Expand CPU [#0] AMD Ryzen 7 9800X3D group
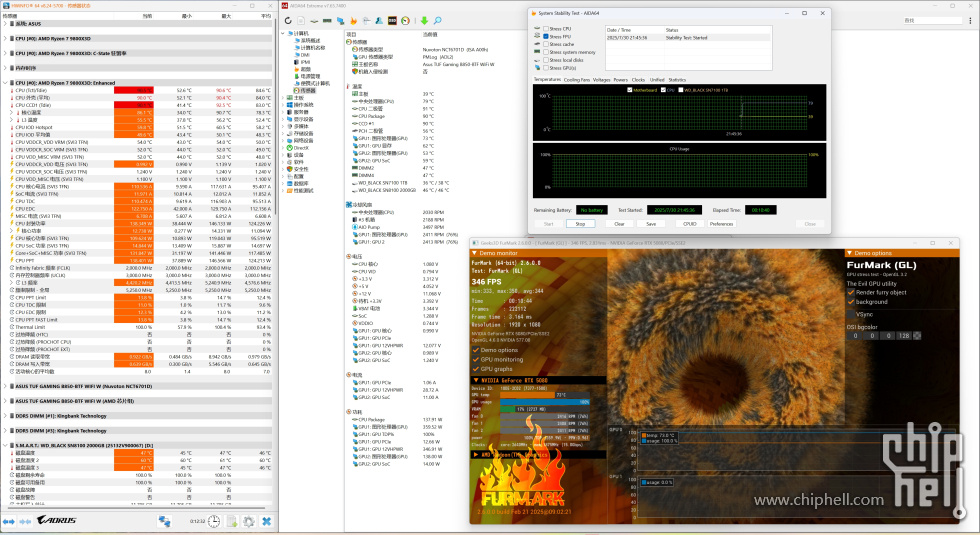 coord(6,38)
